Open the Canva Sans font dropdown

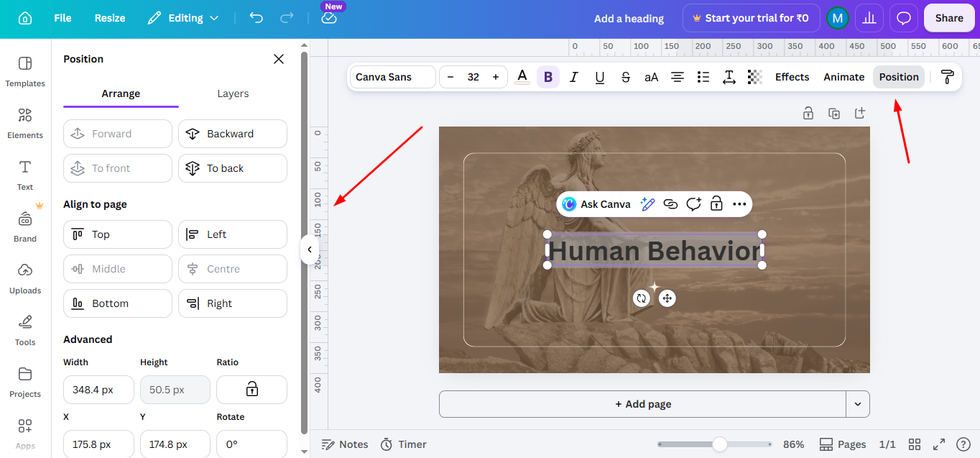[393, 77]
